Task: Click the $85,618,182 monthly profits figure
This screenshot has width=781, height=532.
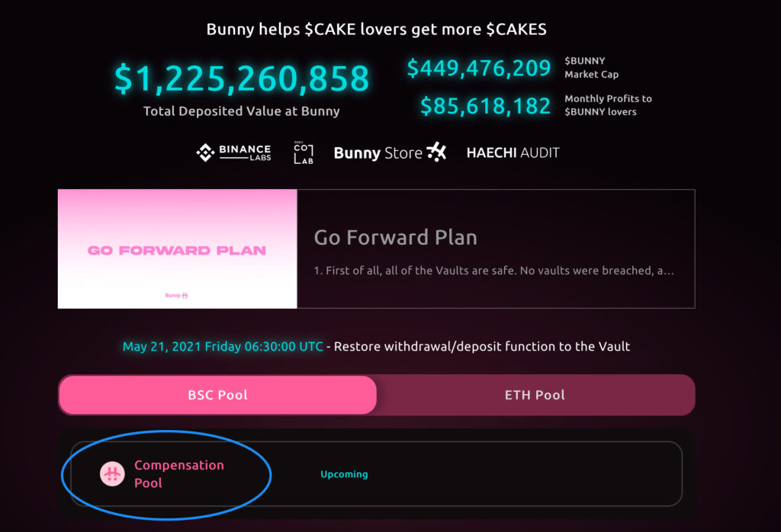Action: coord(485,105)
